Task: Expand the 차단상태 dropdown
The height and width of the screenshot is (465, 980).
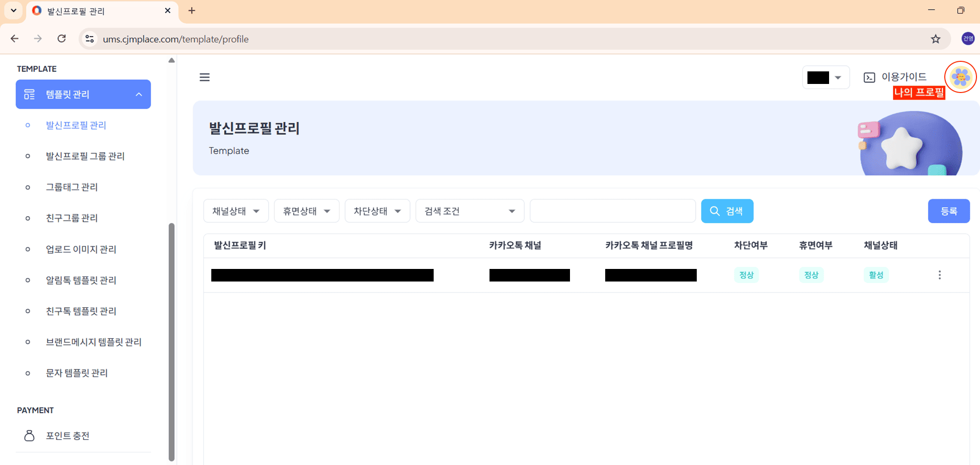Action: [x=377, y=211]
